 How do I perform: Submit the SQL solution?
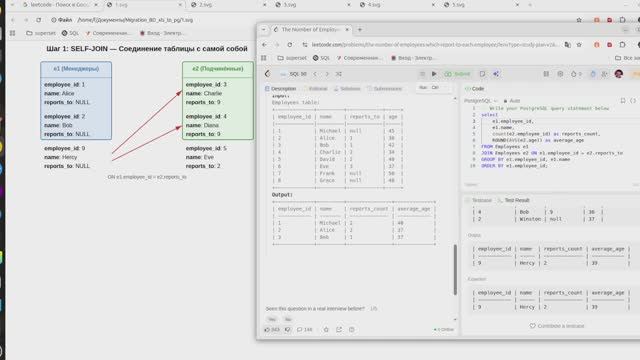458,74
